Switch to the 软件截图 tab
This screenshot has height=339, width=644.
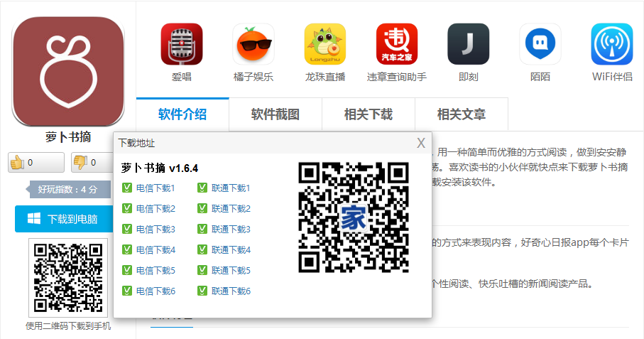275,114
